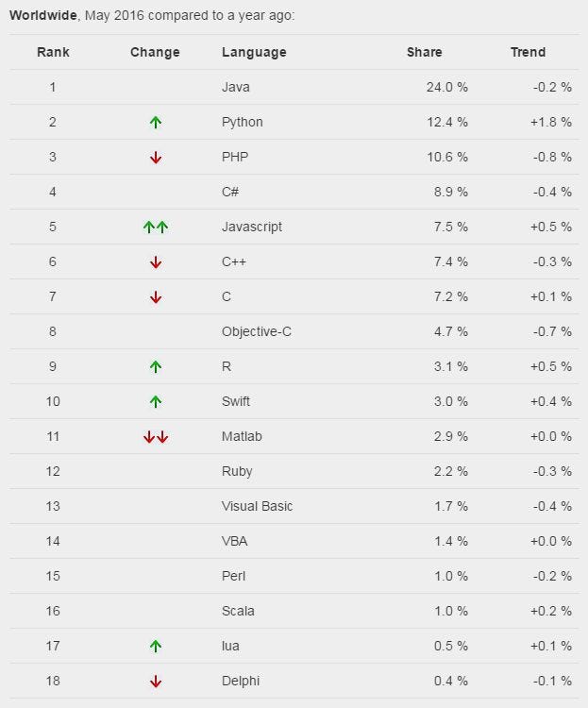Select the Java language name

click(x=236, y=87)
